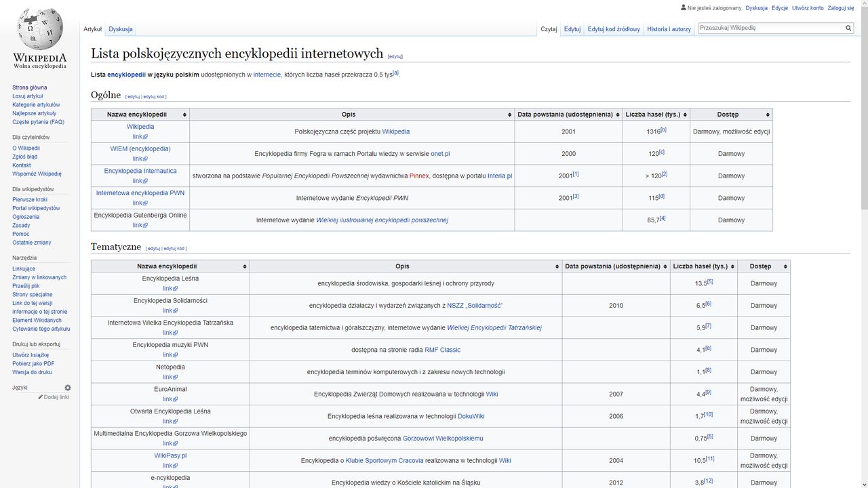Click the internecie link in the intro
The width and height of the screenshot is (868, 488).
click(267, 75)
